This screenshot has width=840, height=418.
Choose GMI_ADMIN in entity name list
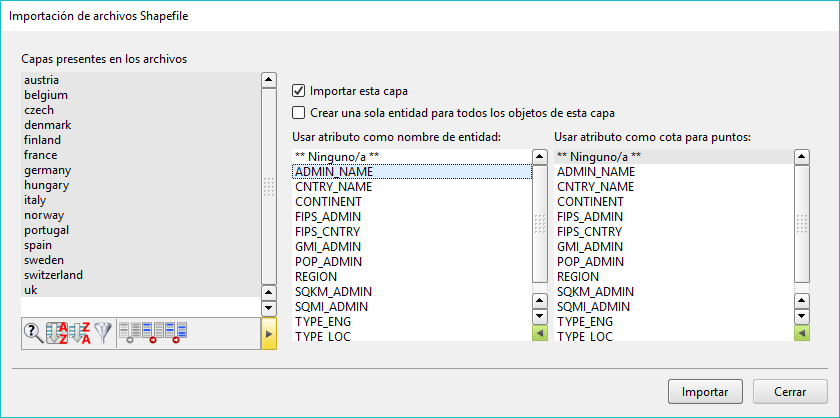pyautogui.click(x=412, y=247)
